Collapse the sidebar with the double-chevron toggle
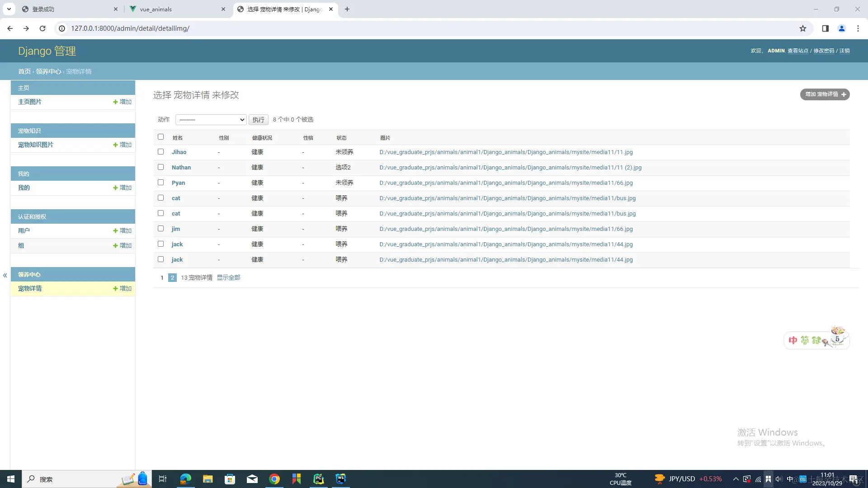This screenshot has width=868, height=488. [x=5, y=275]
